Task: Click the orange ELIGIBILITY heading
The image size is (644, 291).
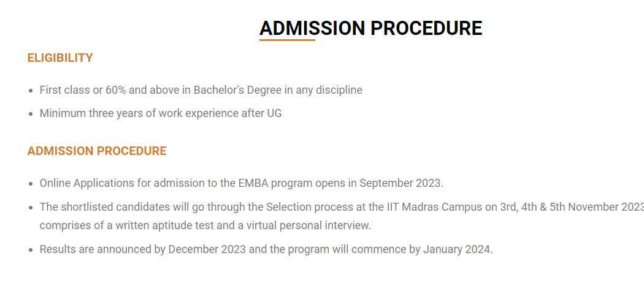Action: tap(60, 58)
